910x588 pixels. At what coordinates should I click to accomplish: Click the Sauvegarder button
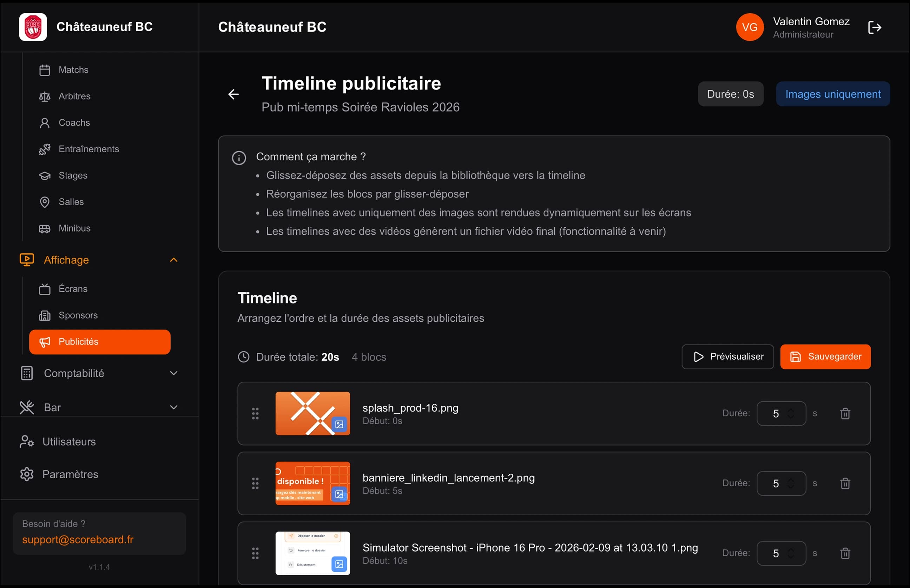[x=825, y=356]
